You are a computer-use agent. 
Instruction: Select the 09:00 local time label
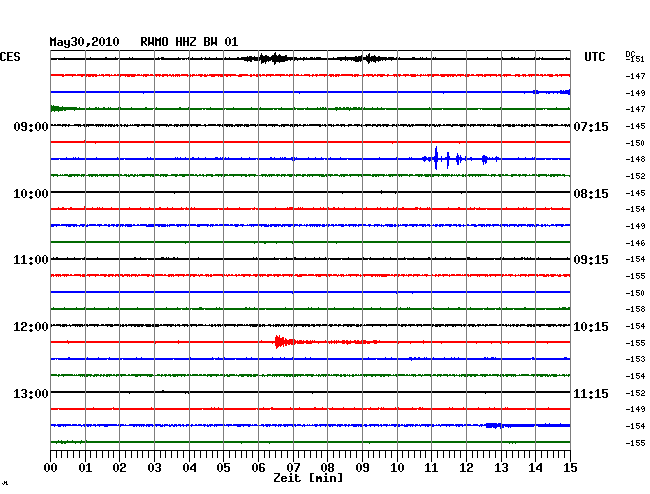pyautogui.click(x=31, y=126)
